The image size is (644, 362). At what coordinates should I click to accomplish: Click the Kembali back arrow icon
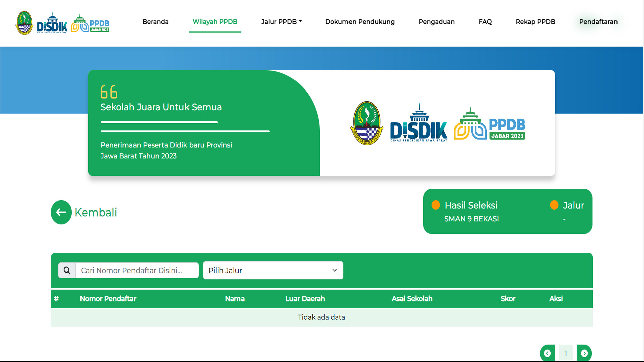click(x=61, y=212)
